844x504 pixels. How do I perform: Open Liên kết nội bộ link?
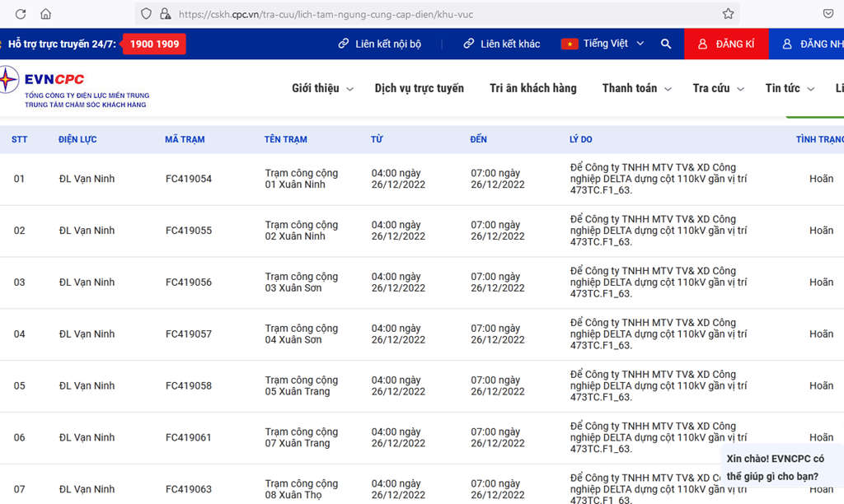coord(380,44)
